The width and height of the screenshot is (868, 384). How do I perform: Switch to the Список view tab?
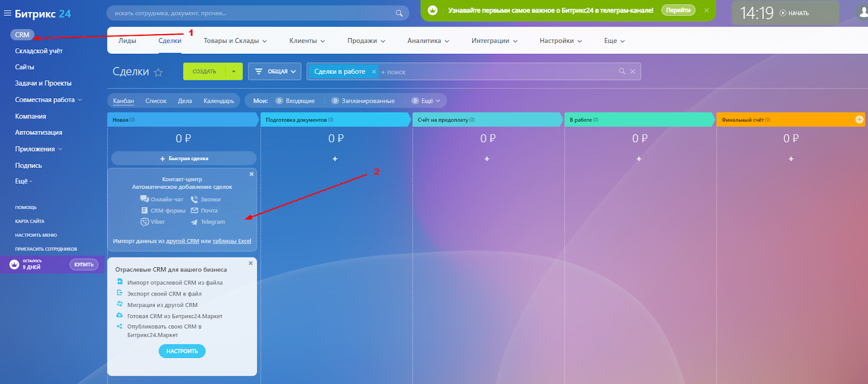[156, 101]
